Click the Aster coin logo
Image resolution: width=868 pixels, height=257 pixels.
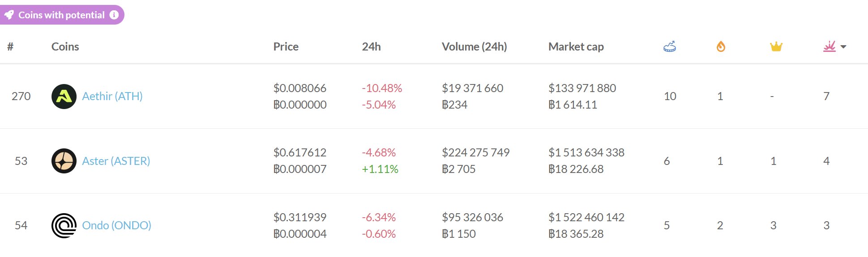point(64,161)
